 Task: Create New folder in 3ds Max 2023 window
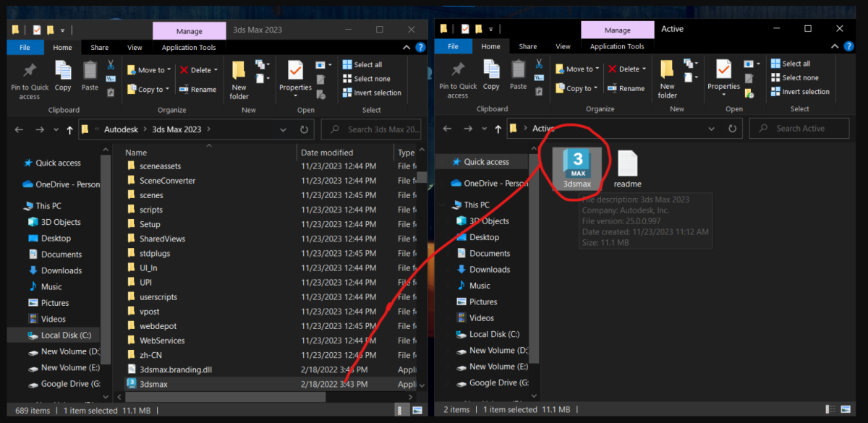239,80
